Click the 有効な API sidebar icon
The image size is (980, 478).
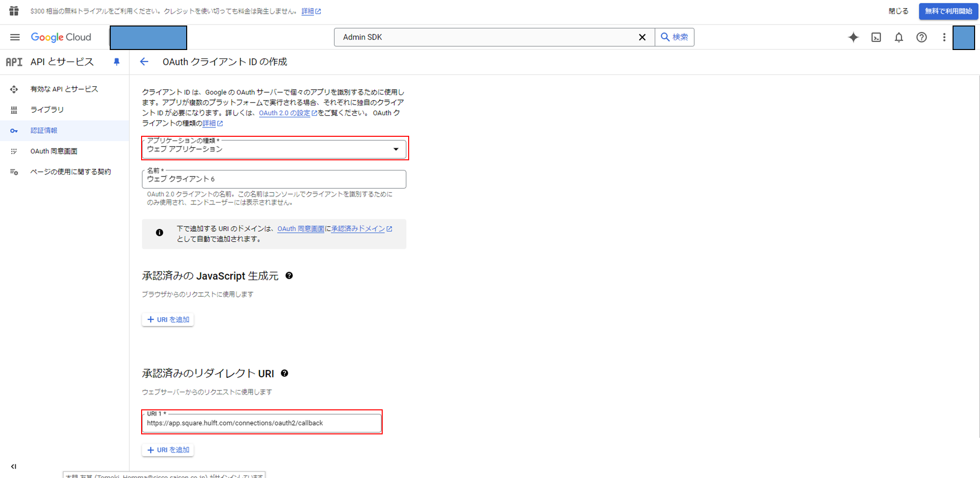[14, 89]
